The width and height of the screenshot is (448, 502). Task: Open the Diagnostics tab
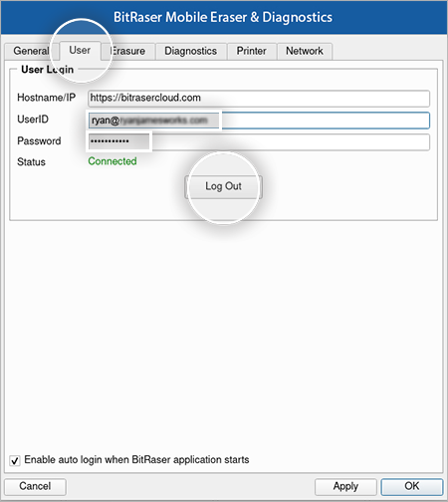tap(191, 51)
